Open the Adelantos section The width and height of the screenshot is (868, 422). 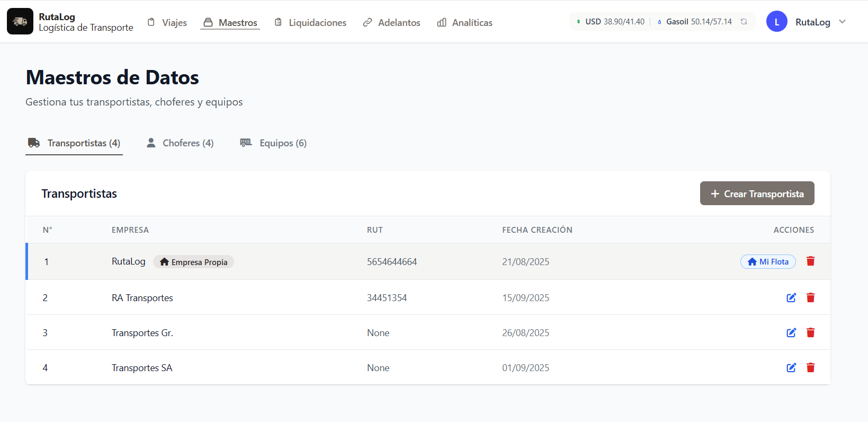tap(391, 22)
